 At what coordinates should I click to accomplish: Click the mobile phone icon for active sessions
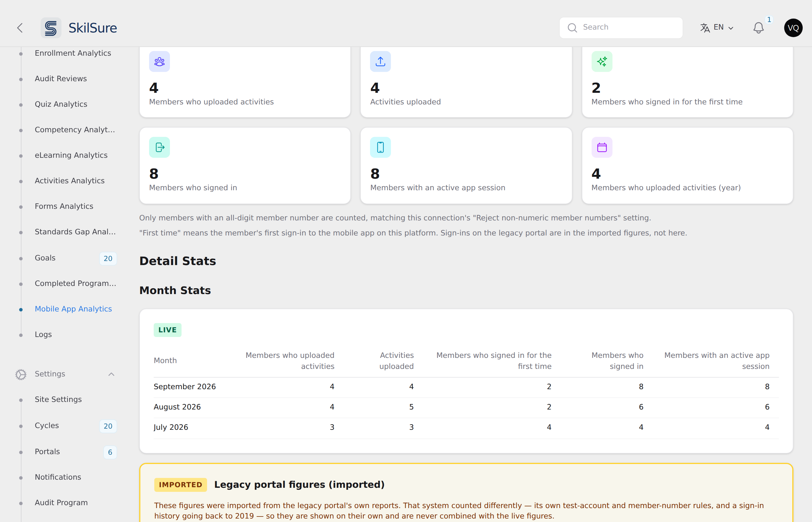pos(380,147)
